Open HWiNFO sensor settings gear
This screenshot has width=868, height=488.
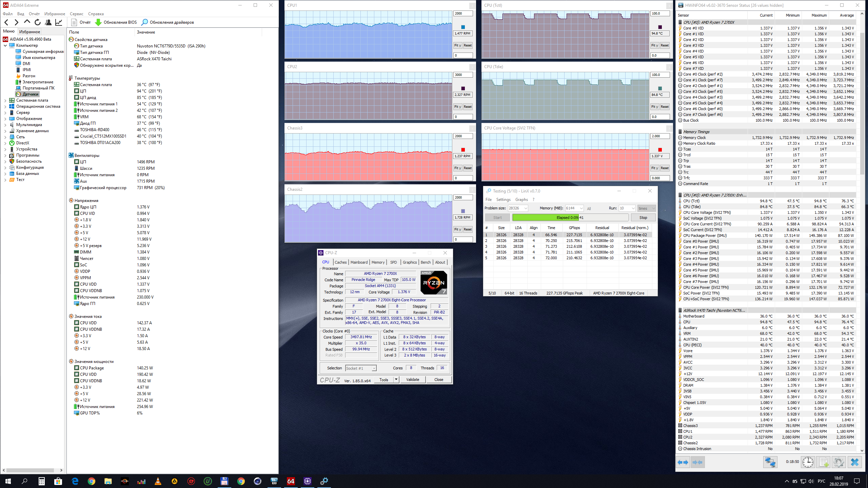click(838, 462)
